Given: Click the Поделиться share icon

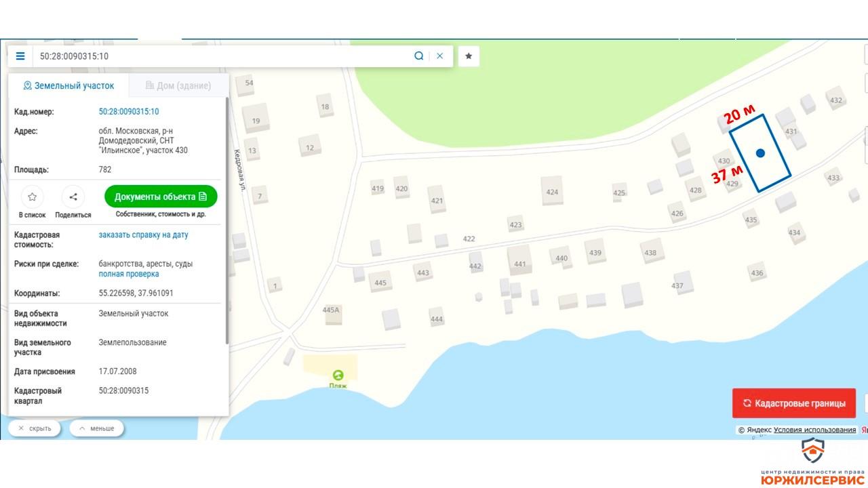Looking at the screenshot, I should [73, 197].
